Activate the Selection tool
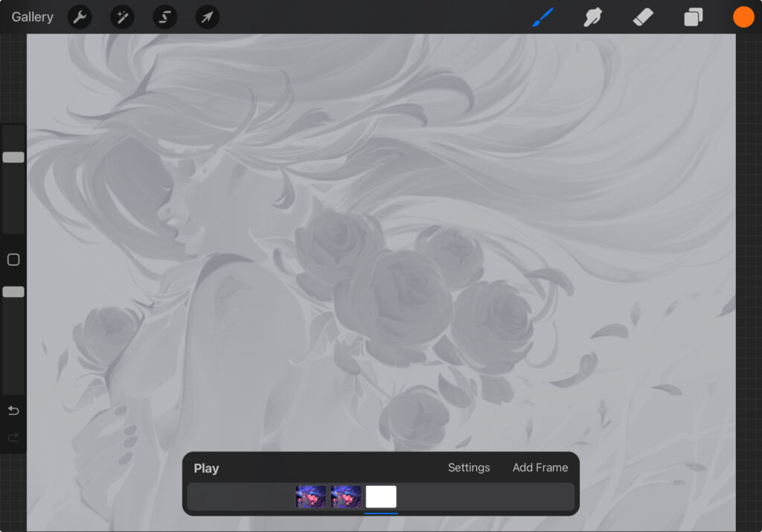 pos(164,17)
